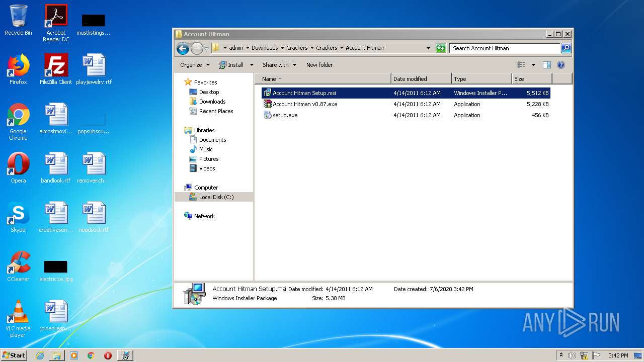Sort by Date modified column
The height and width of the screenshot is (362, 644).
point(421,79)
